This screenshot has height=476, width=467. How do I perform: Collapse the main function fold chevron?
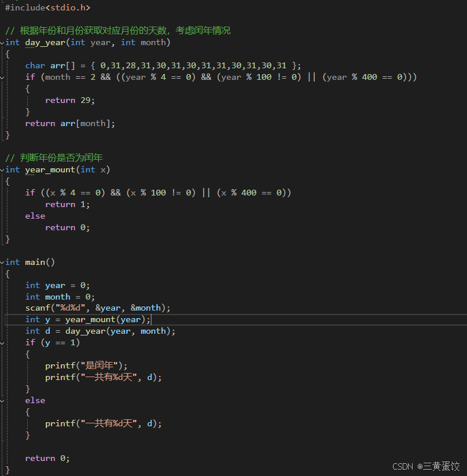coord(2,263)
